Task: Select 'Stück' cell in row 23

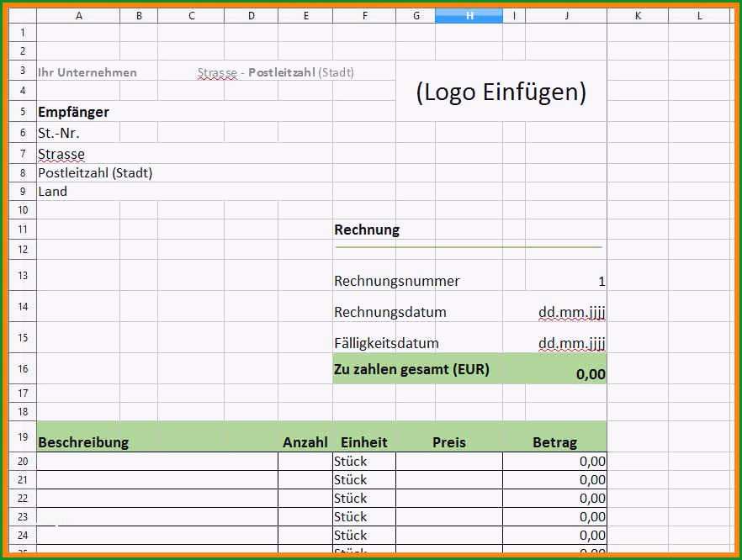Action: (x=364, y=516)
